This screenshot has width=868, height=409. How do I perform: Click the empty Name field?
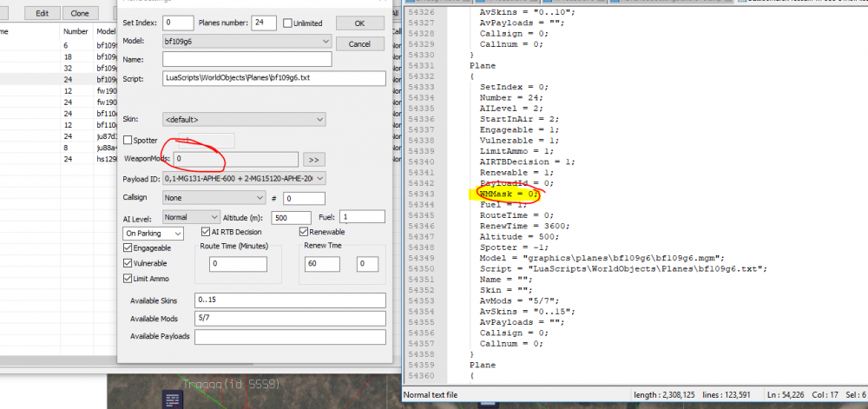(x=247, y=59)
